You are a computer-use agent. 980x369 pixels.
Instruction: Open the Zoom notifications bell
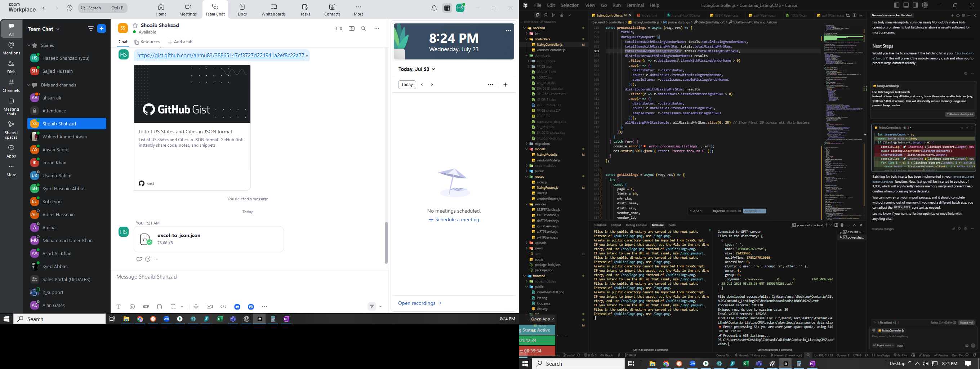pos(434,8)
